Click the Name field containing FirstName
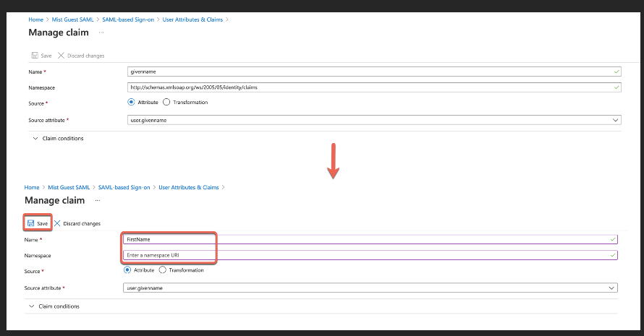Screen dimensions: 644x336 (x=362, y=239)
